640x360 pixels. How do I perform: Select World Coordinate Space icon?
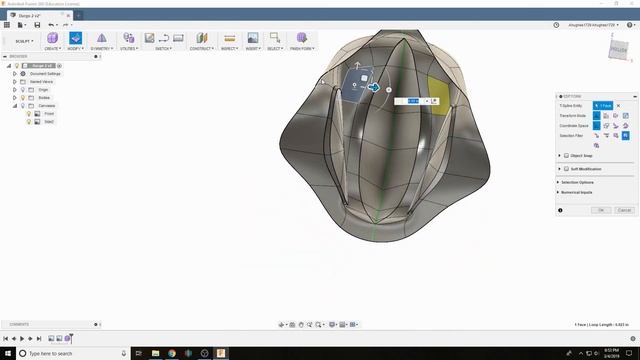pos(597,126)
